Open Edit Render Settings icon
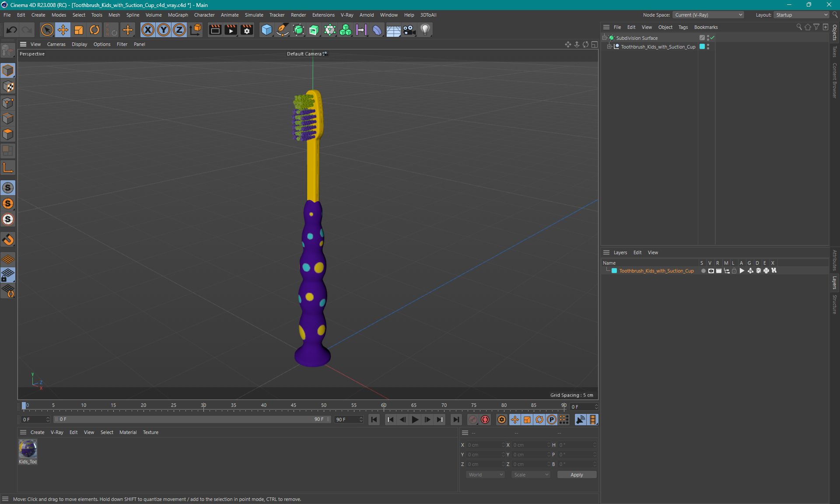Viewport: 840px width, 504px height. pos(247,30)
